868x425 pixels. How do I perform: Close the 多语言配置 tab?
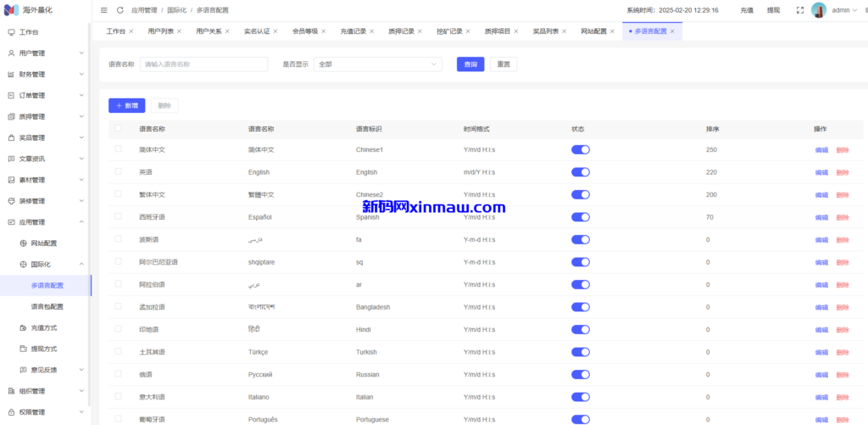[672, 31]
